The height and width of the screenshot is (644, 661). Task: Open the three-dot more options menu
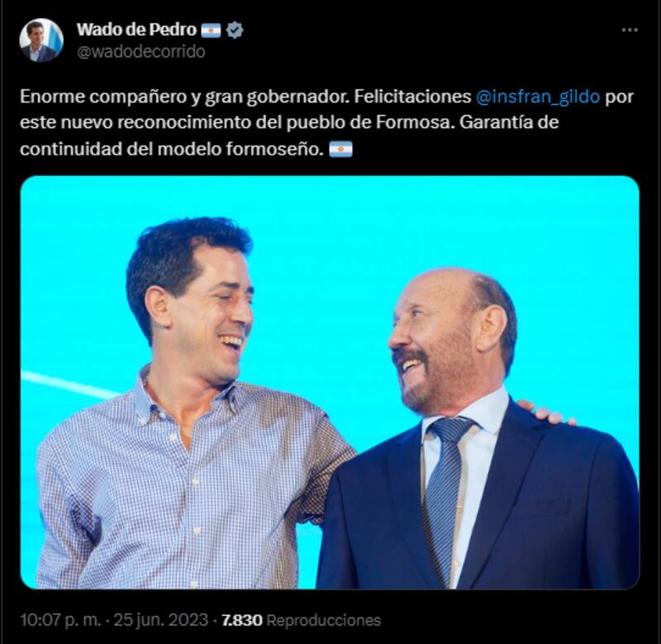coord(630,30)
